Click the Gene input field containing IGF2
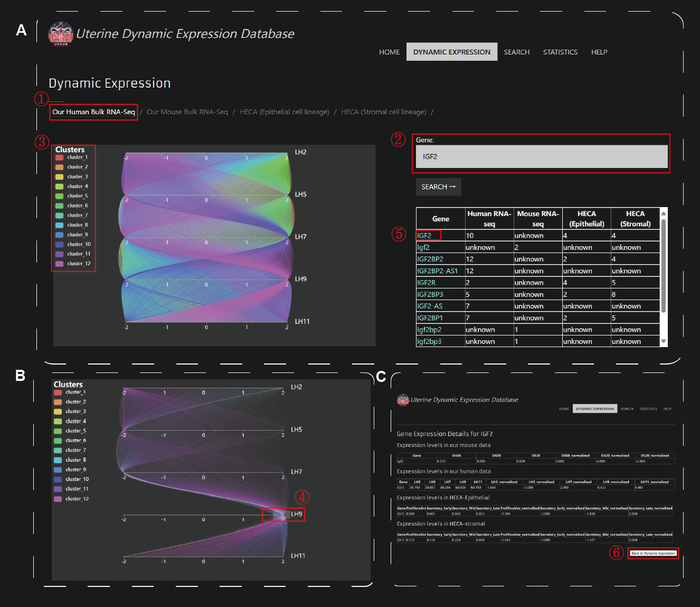 542,157
